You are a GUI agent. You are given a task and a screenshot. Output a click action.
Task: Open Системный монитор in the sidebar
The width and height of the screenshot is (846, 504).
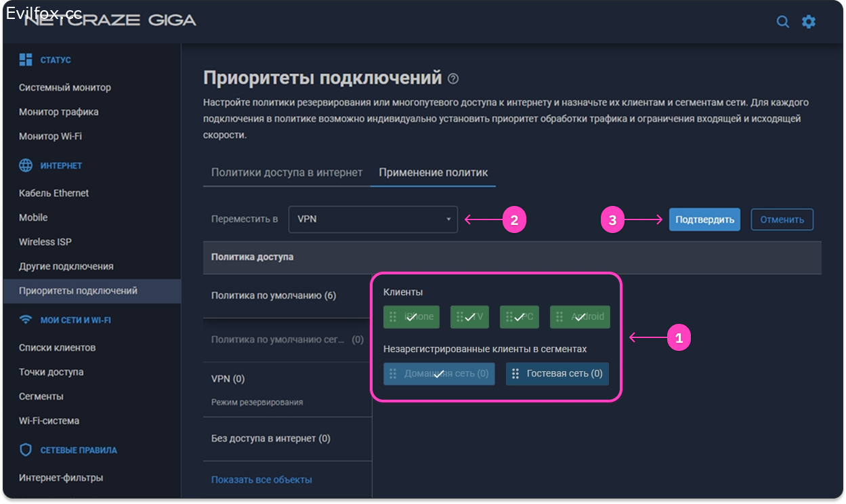click(x=65, y=87)
